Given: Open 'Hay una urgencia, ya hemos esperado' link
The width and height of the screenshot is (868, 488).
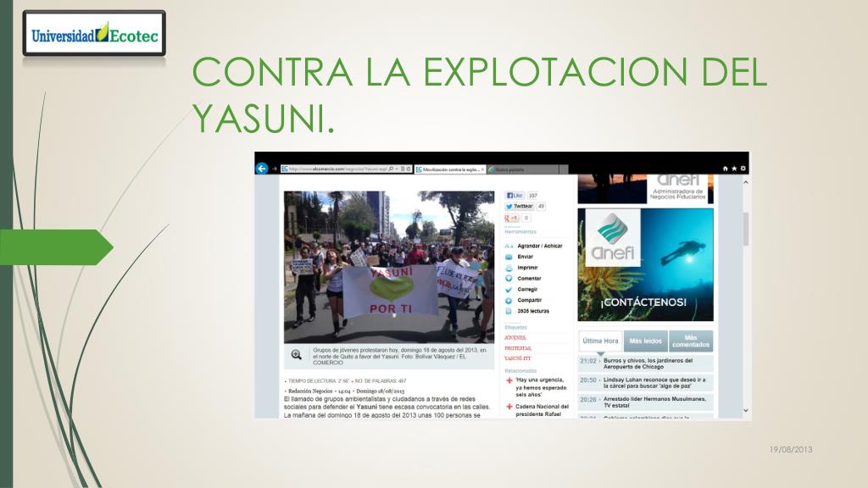Looking at the screenshot, I should 541,387.
